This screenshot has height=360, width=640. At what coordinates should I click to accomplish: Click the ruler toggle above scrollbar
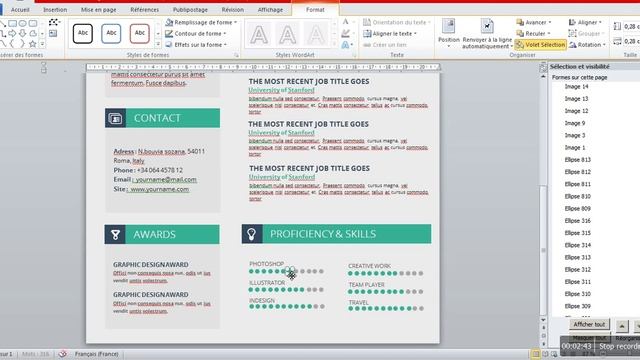pos(543,67)
